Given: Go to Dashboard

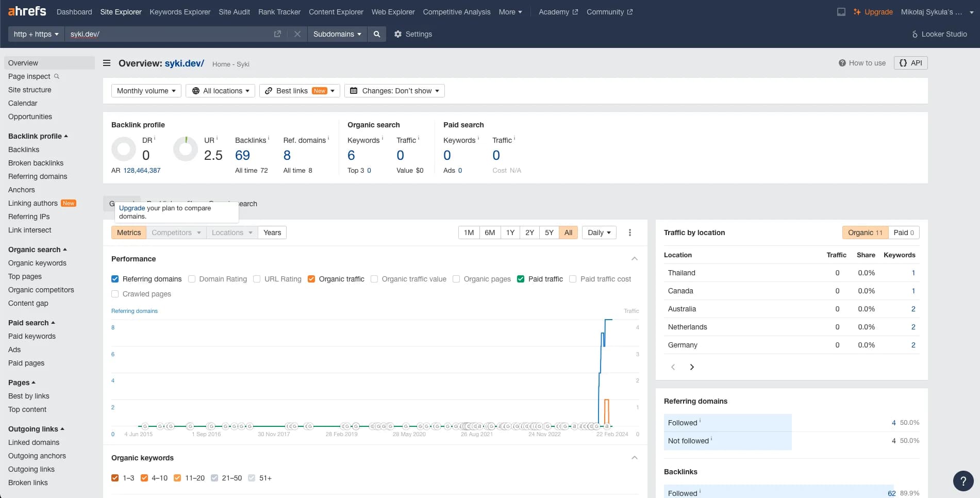Looking at the screenshot, I should coord(74,12).
